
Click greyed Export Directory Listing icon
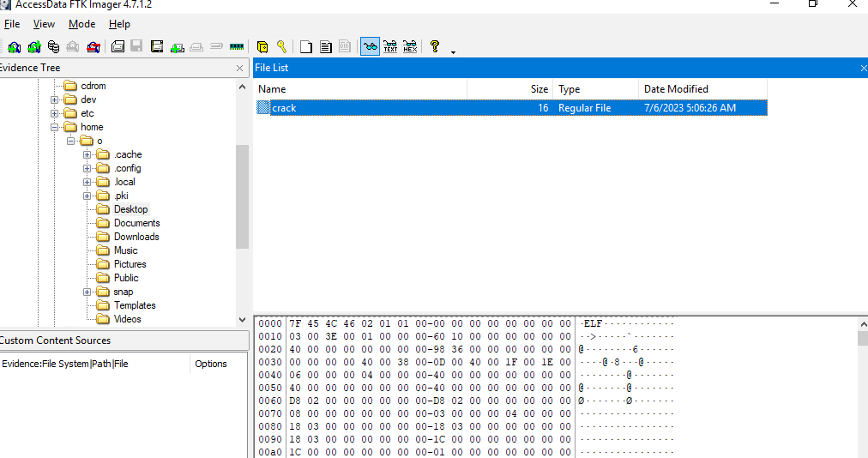(x=345, y=47)
